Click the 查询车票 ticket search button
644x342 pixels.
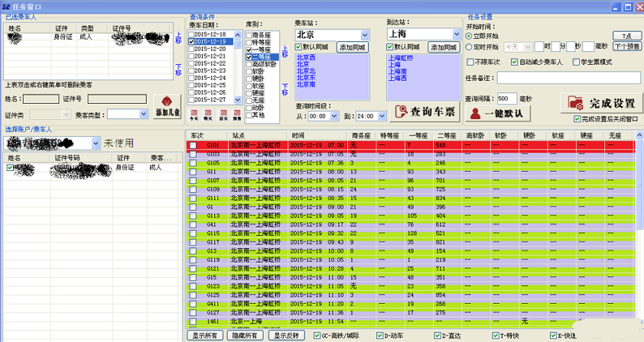coord(425,112)
